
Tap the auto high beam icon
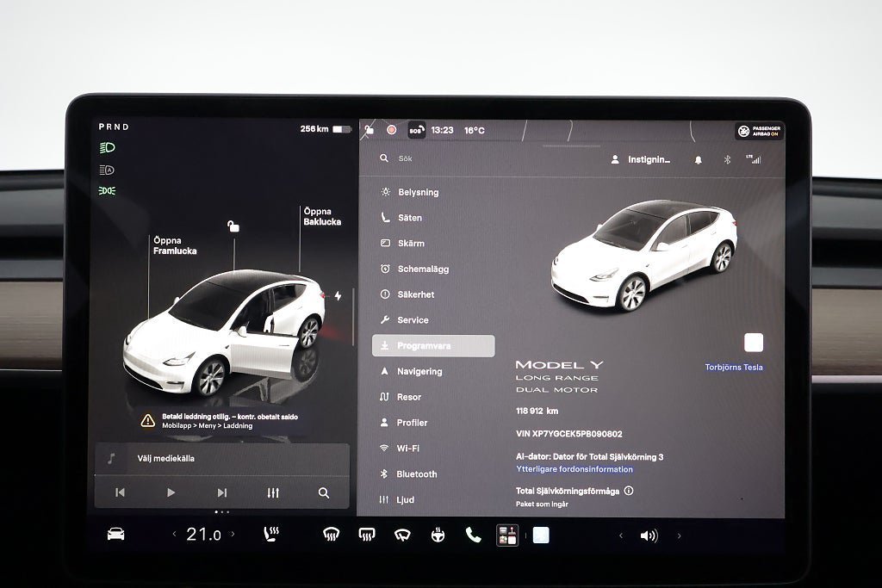point(107,170)
